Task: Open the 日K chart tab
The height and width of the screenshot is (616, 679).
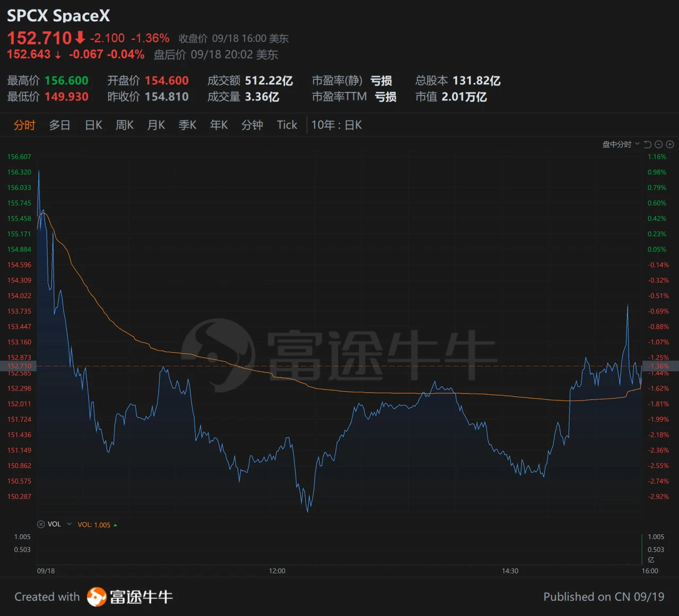Action: click(93, 125)
